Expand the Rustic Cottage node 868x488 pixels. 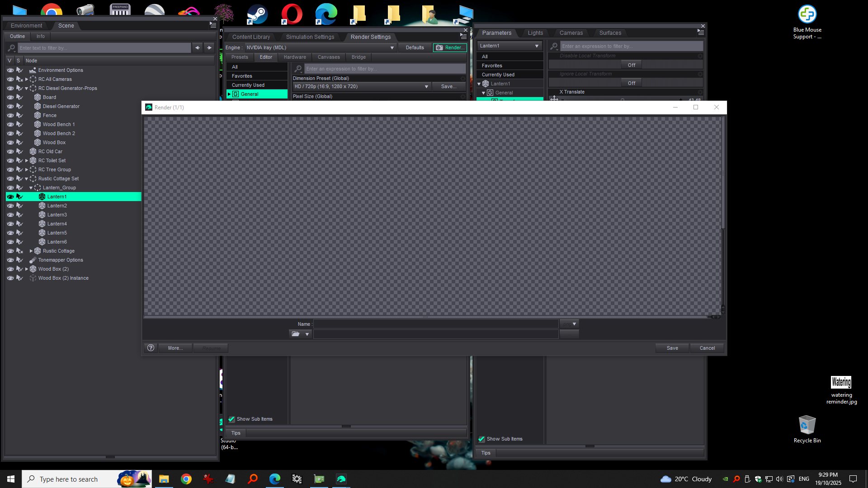(31, 251)
